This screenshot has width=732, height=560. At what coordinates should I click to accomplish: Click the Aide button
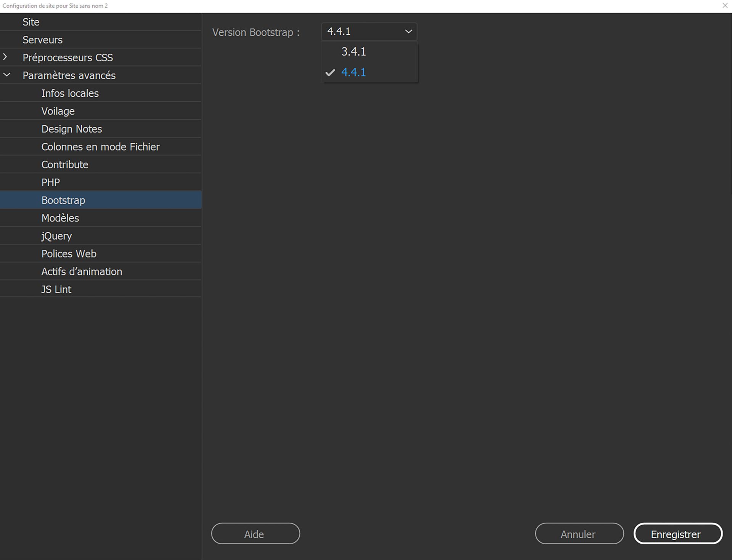pyautogui.click(x=255, y=534)
